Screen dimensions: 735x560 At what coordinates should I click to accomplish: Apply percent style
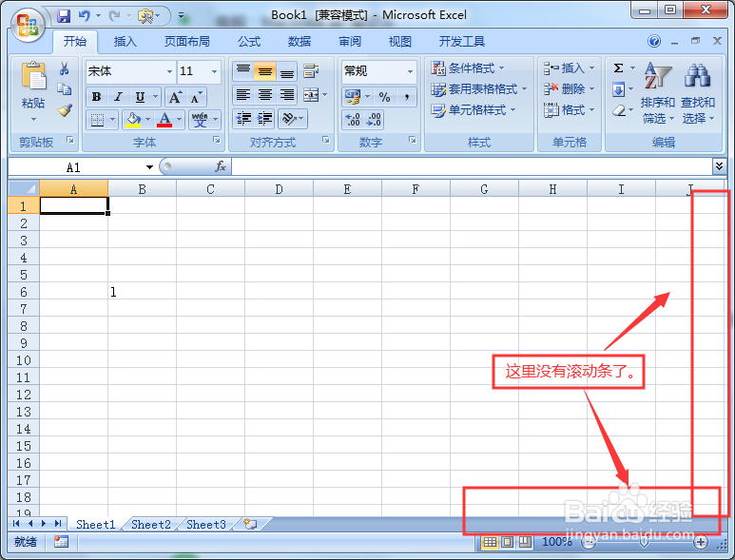(x=384, y=97)
